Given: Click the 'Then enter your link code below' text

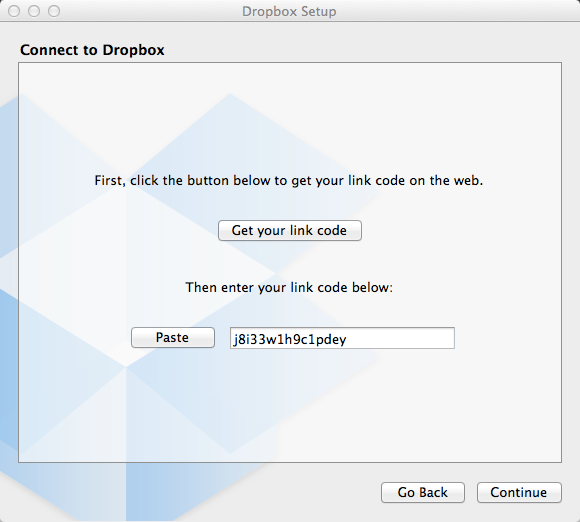Looking at the screenshot, I should pos(289,287).
